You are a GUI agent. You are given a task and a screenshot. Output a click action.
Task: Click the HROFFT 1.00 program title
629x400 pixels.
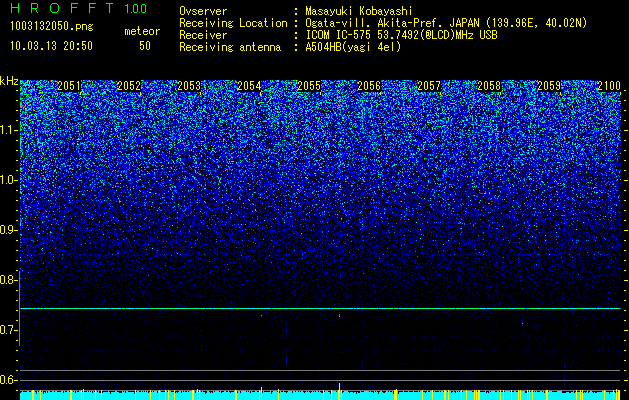pos(78,8)
